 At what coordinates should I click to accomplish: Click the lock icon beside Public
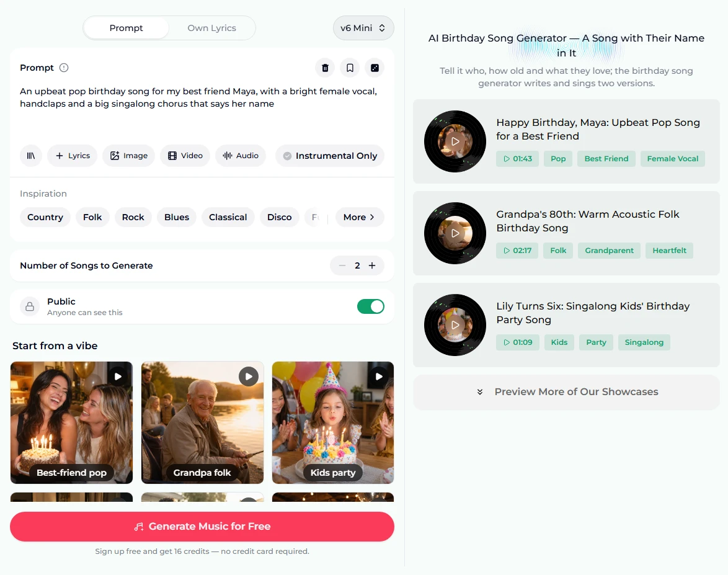coord(30,306)
